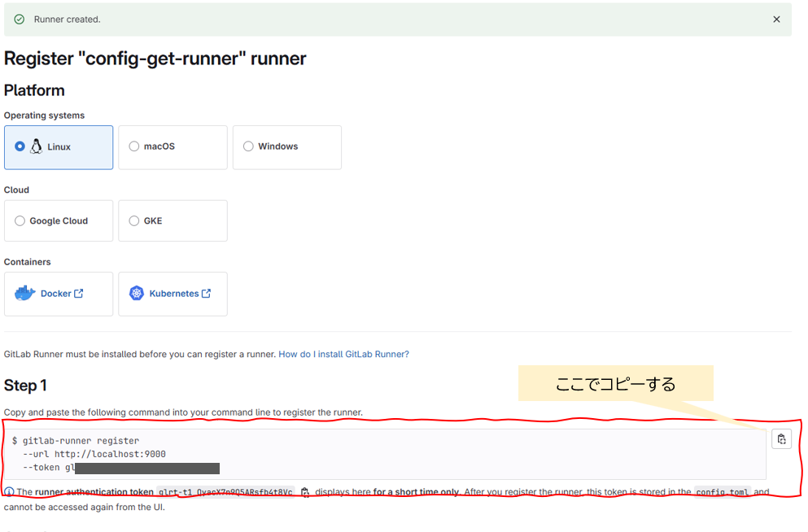Select the Linux operating system option
The height and width of the screenshot is (532, 808).
pyautogui.click(x=59, y=147)
